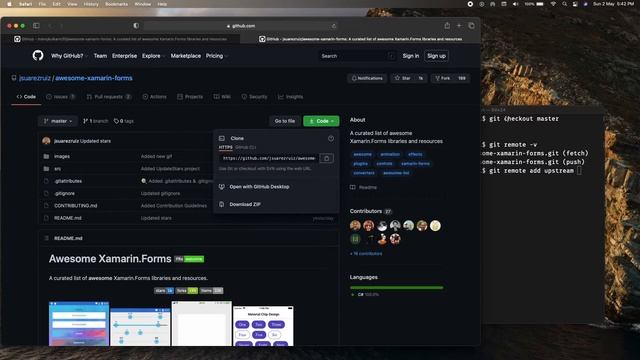The width and height of the screenshot is (640, 360).
Task: Select the HTTPS clone tab
Action: point(225,147)
